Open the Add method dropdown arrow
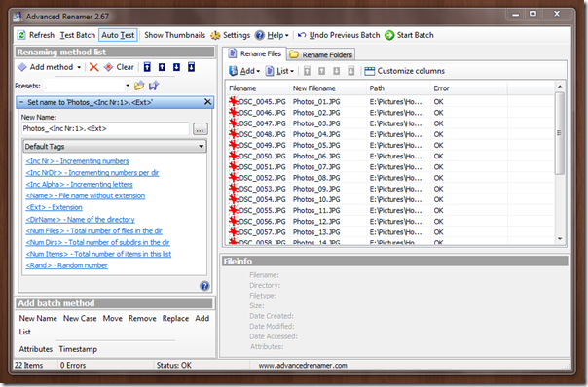 point(79,67)
